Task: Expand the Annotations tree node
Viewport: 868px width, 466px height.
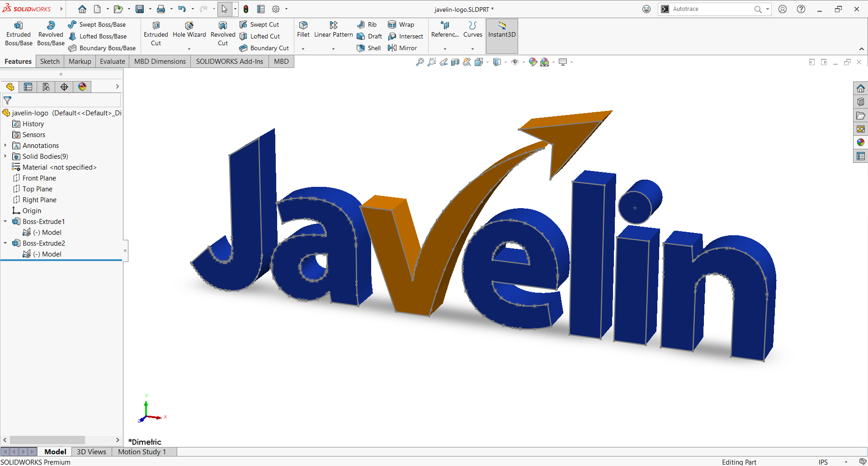Action: (5, 145)
